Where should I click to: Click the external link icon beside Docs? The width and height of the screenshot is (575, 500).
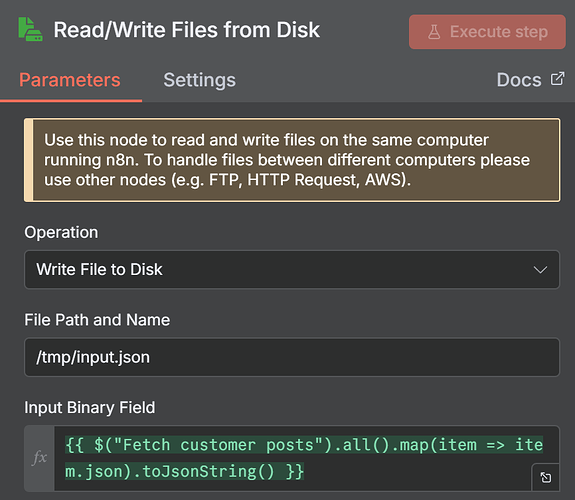pos(557,79)
